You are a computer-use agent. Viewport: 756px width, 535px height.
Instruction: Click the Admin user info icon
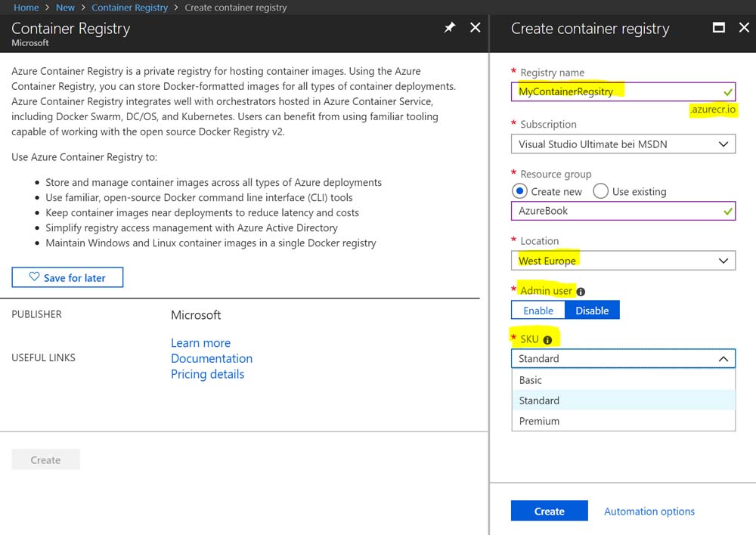581,292
